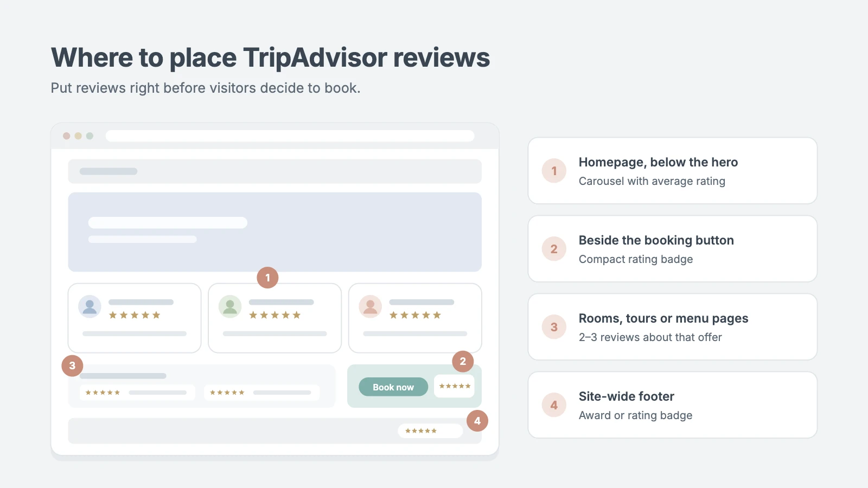
Task: Click the browser mockup address bar
Action: (x=290, y=136)
